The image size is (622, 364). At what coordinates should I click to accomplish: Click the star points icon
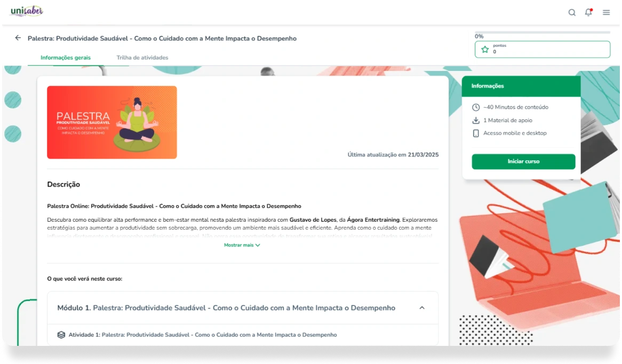pos(485,49)
